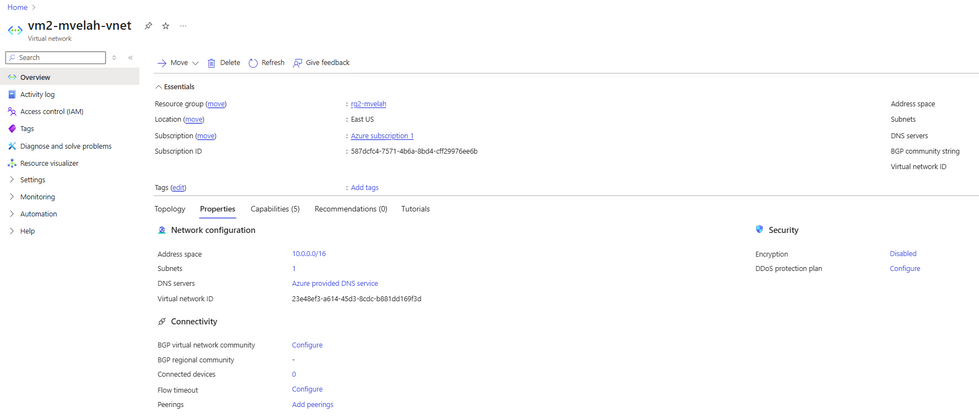Click the Give feedback person icon
Image resolution: width=979 pixels, height=418 pixels.
coord(298,62)
